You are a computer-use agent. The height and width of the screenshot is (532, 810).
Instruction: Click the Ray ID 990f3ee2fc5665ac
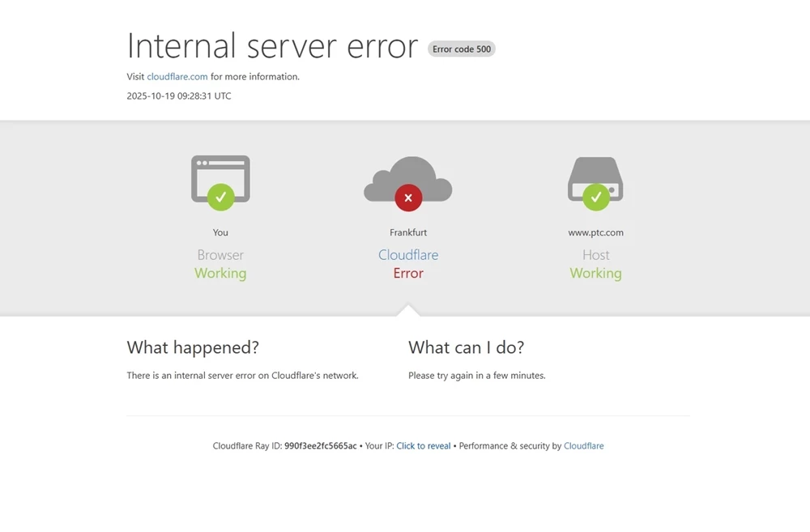[320, 445]
